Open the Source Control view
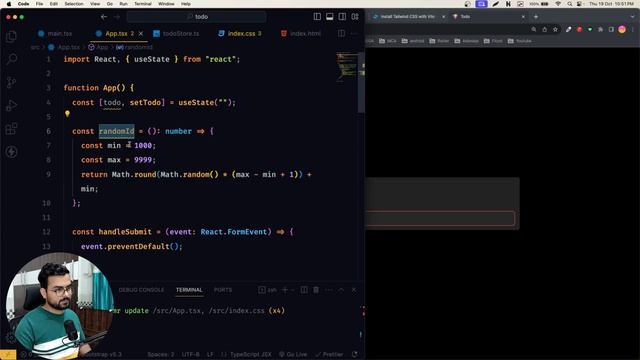 pos(11,82)
